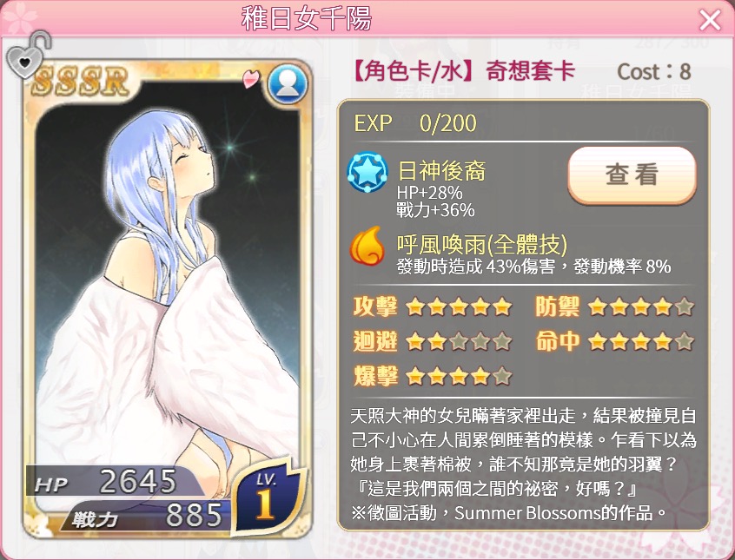Click the pink petal icon on card
The height and width of the screenshot is (560, 735).
pos(251,78)
